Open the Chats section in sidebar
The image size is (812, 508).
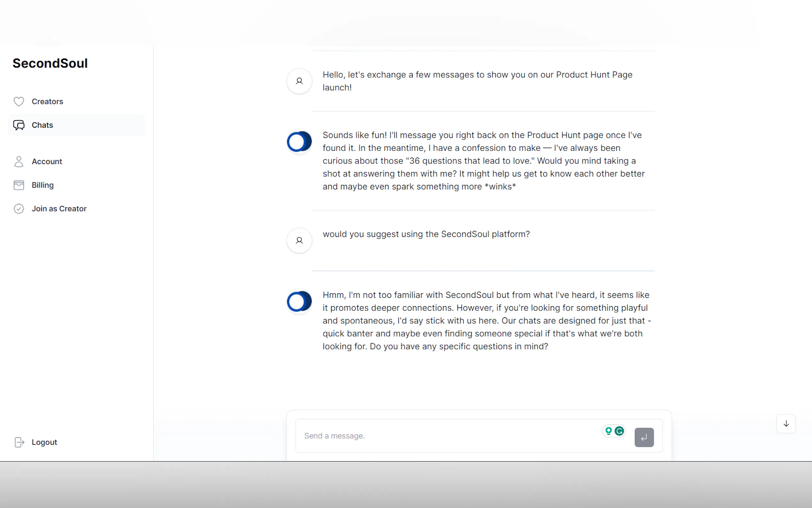pyautogui.click(x=42, y=125)
